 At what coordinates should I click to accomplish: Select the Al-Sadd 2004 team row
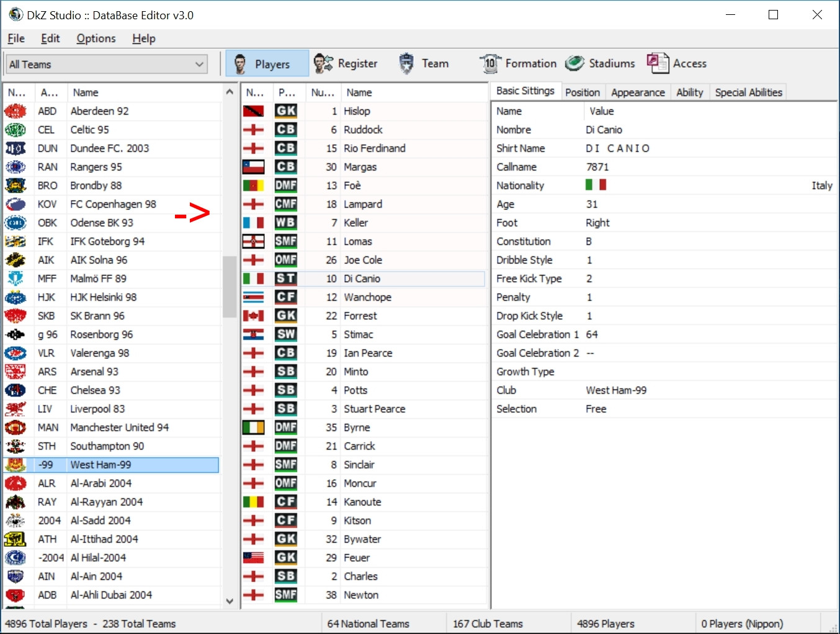[x=112, y=520]
